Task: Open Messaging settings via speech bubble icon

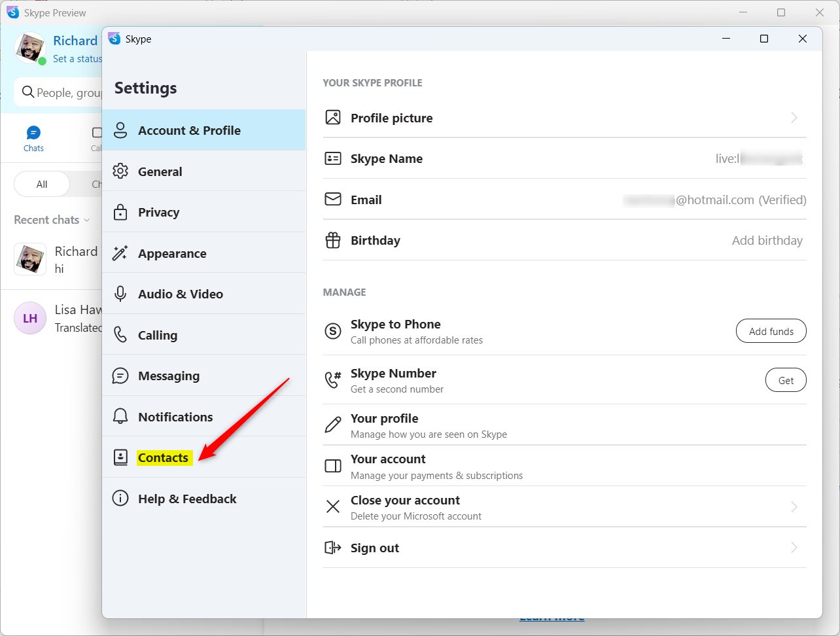Action: (x=120, y=376)
